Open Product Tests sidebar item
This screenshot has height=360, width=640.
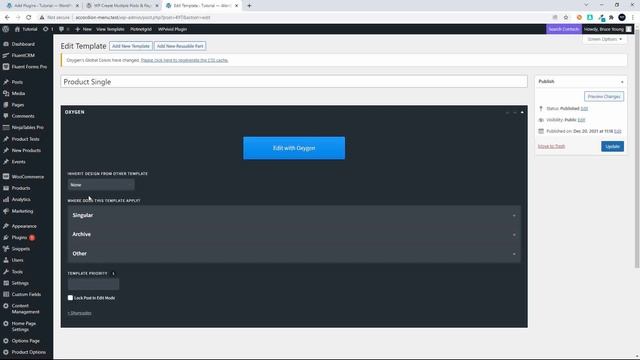25,139
